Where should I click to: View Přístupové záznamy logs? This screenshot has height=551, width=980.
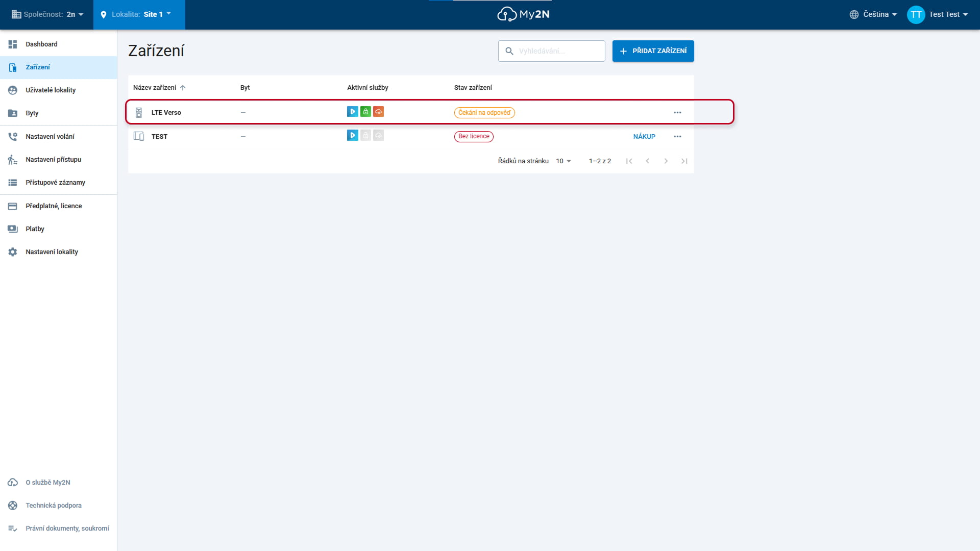click(58, 183)
